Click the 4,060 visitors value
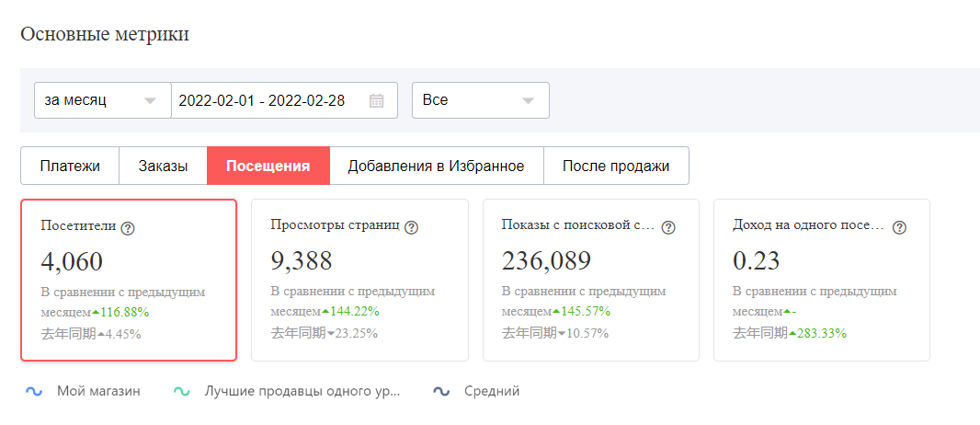980x425 pixels. (72, 262)
